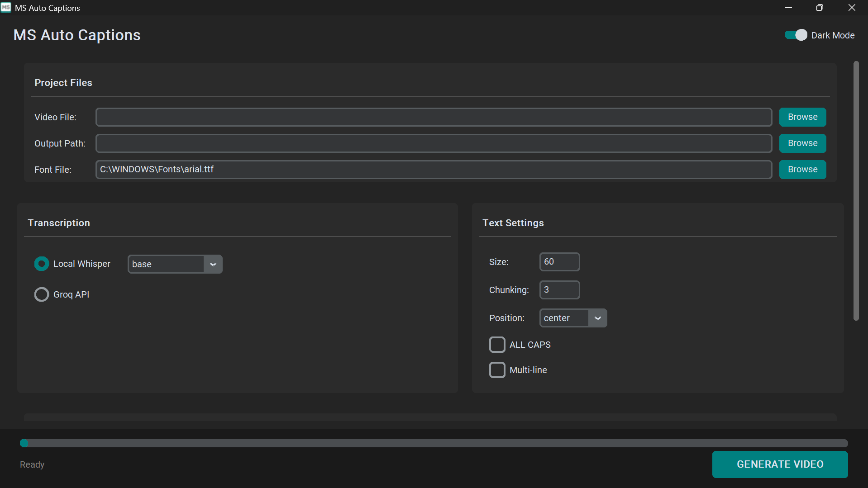Click the Position dropdown chevron arrow
868x488 pixels.
coord(598,318)
